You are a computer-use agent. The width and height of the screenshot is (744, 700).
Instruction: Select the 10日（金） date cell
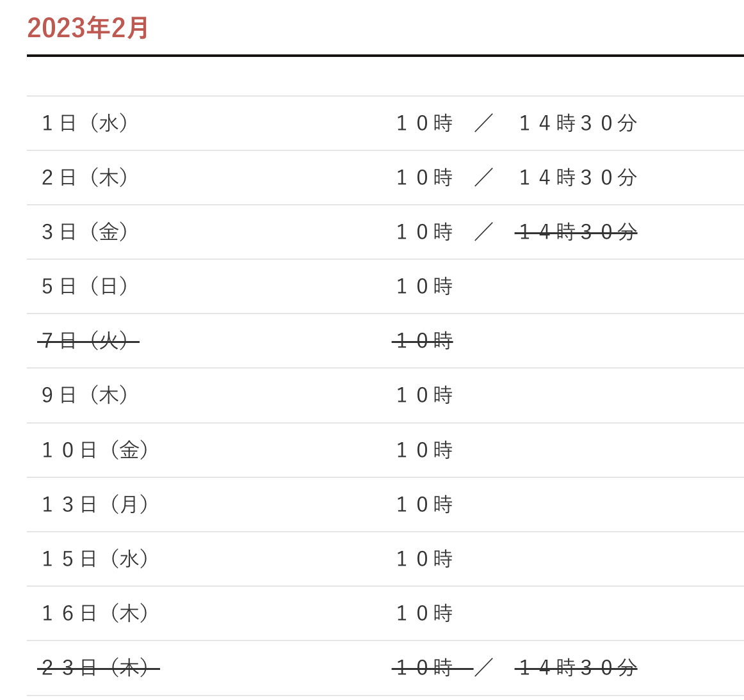(x=96, y=450)
